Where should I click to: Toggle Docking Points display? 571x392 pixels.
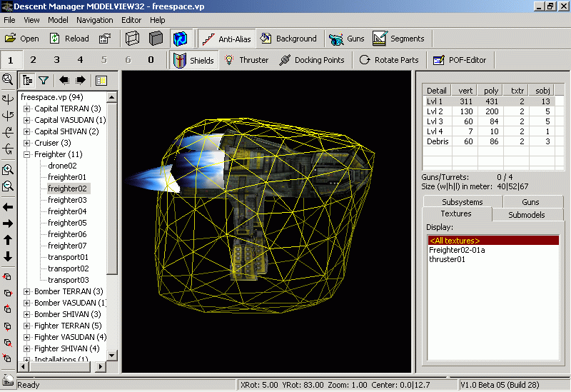(x=312, y=60)
